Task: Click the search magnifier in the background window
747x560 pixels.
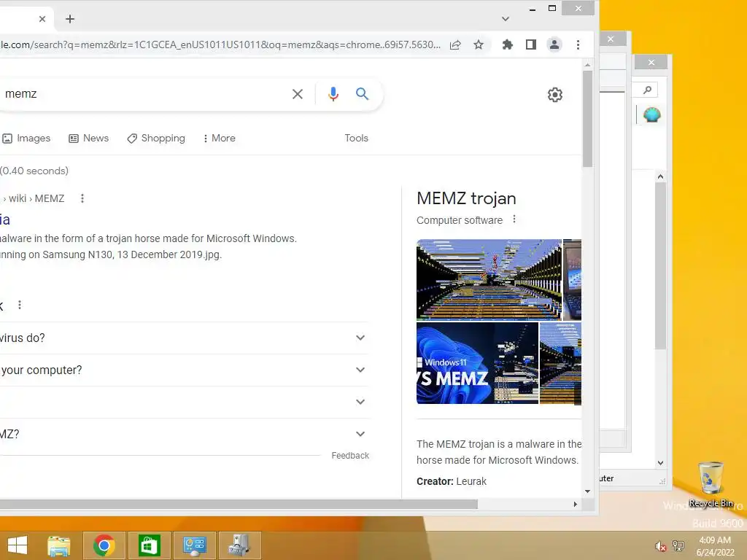Action: pyautogui.click(x=647, y=90)
